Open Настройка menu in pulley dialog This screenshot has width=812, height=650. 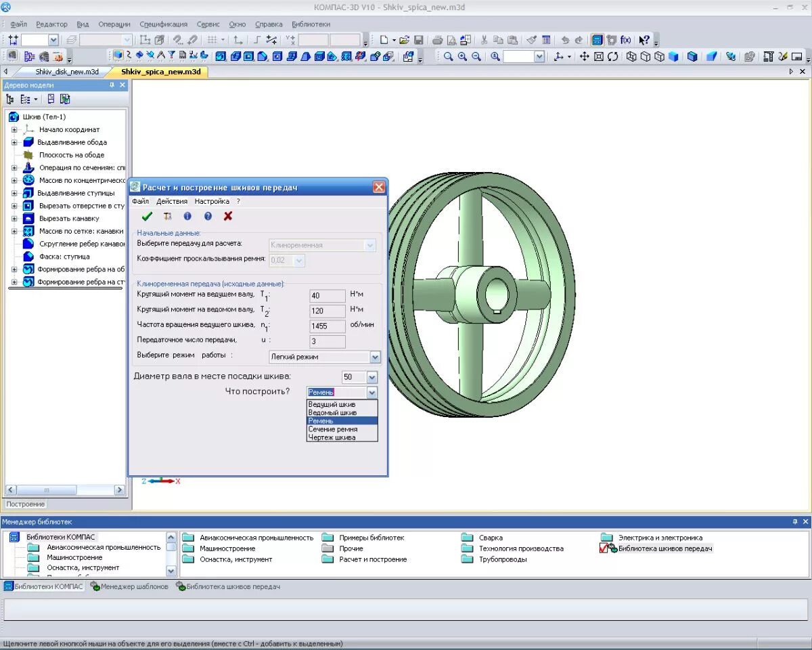(212, 201)
